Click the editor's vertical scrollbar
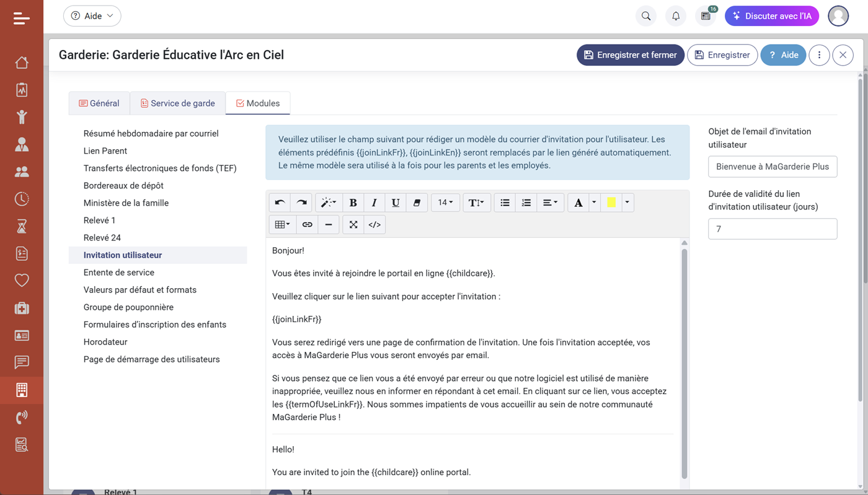868x495 pixels. tap(684, 362)
